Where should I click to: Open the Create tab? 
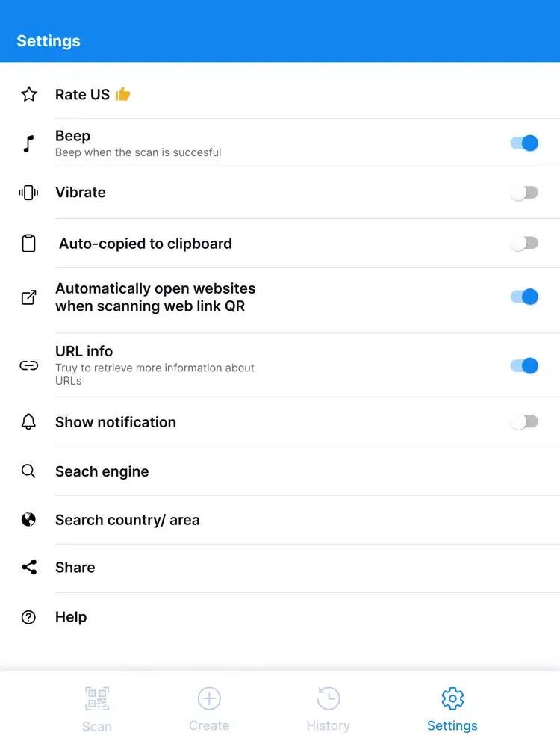point(209,709)
